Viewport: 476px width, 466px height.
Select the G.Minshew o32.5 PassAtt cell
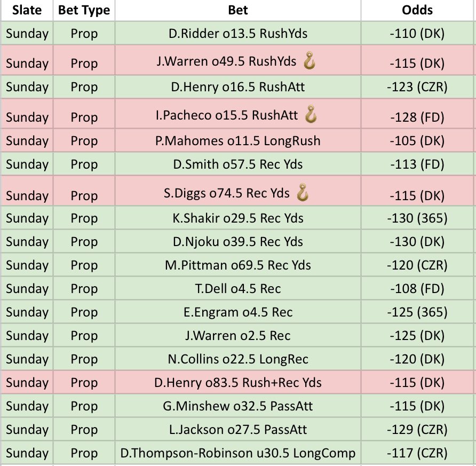coord(238,406)
